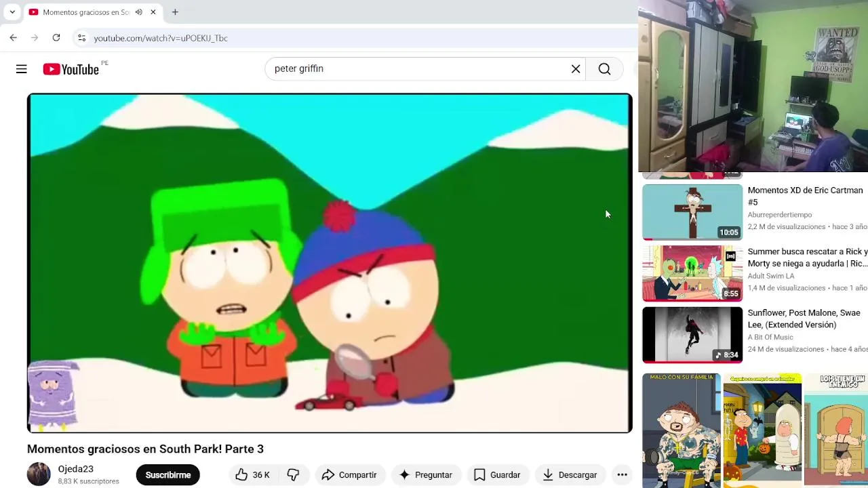Click 8,83 K suscriptores text
The image size is (868, 488).
88,481
